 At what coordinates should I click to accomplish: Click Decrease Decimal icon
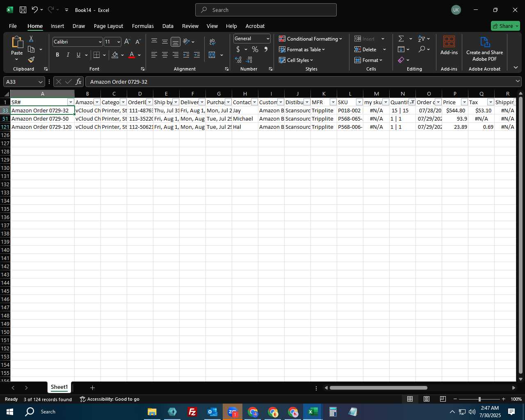click(x=249, y=60)
